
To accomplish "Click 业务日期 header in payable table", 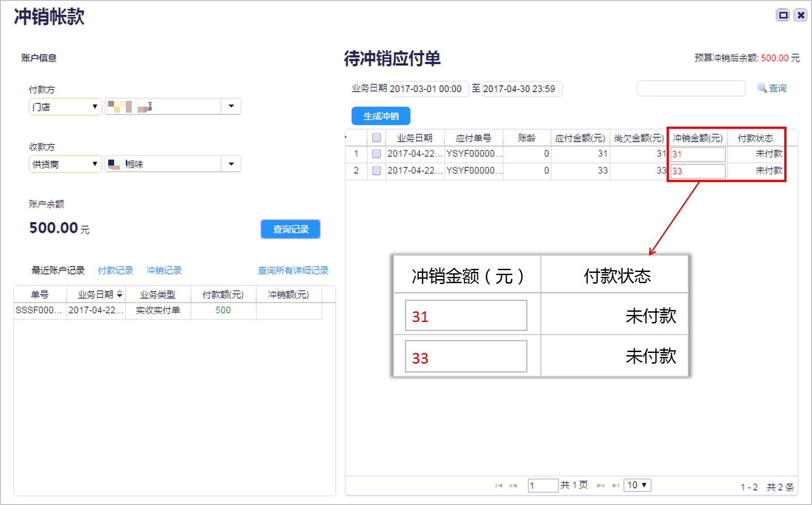I will (415, 138).
